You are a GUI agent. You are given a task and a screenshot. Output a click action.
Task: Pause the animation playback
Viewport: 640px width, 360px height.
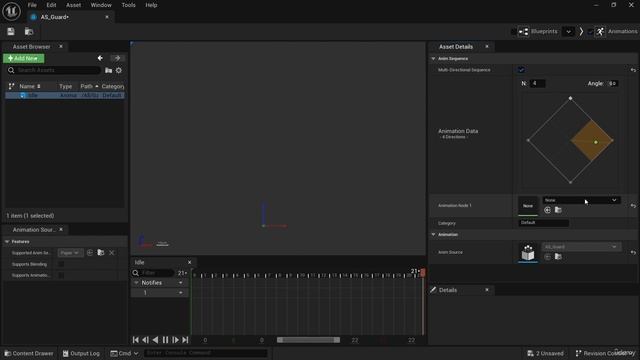pyautogui.click(x=165, y=340)
